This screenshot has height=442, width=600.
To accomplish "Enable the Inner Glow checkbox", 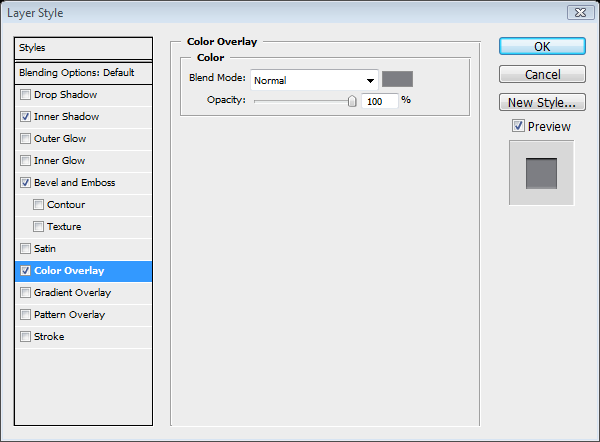I will [x=25, y=161].
